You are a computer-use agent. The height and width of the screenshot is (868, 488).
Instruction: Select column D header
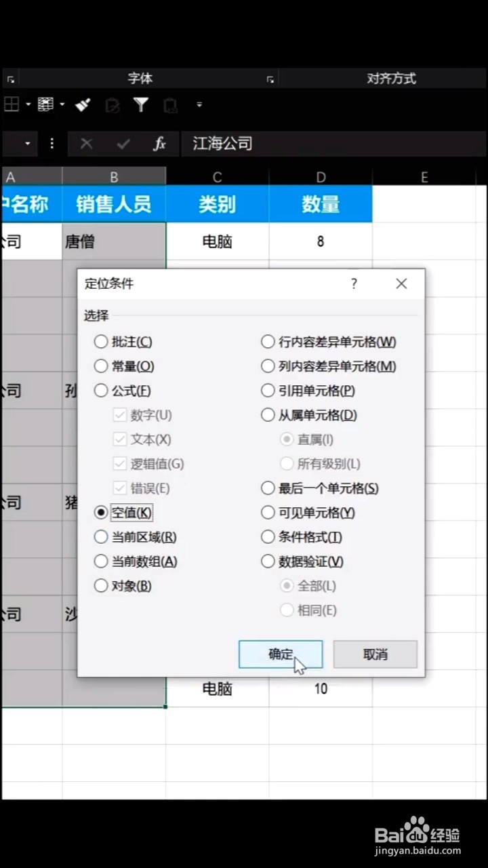click(x=321, y=177)
